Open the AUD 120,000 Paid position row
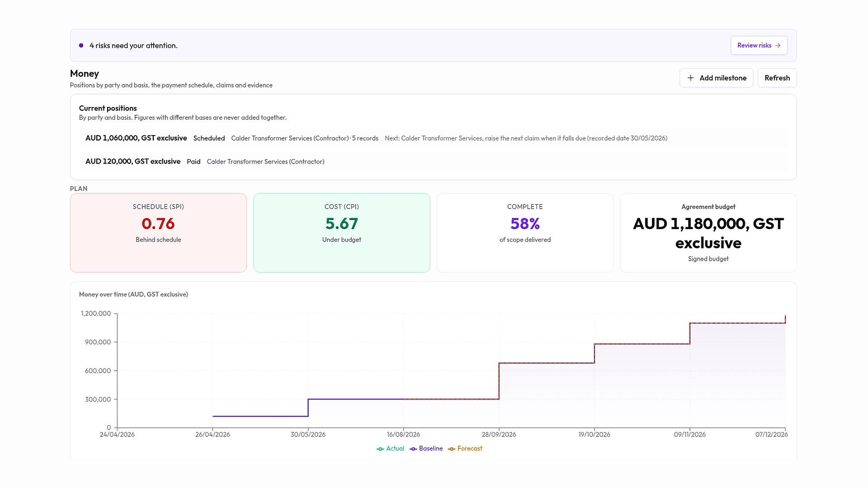 pyautogui.click(x=433, y=162)
